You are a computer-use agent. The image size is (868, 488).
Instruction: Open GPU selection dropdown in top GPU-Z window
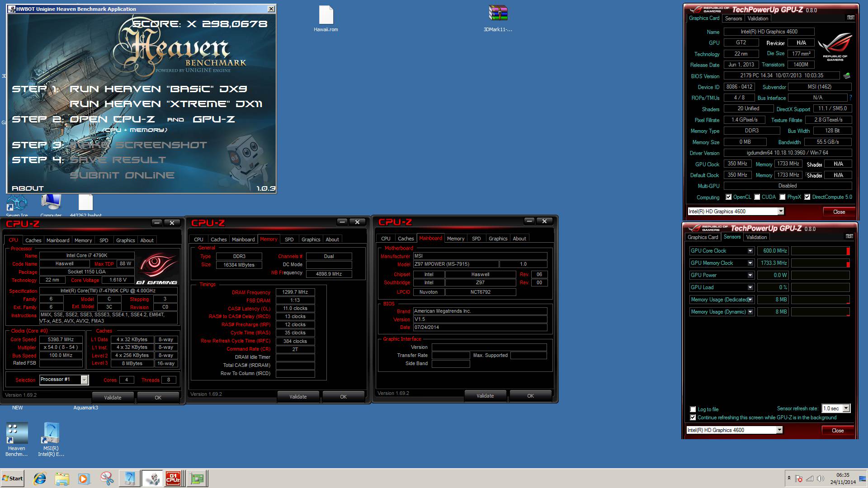coord(780,211)
